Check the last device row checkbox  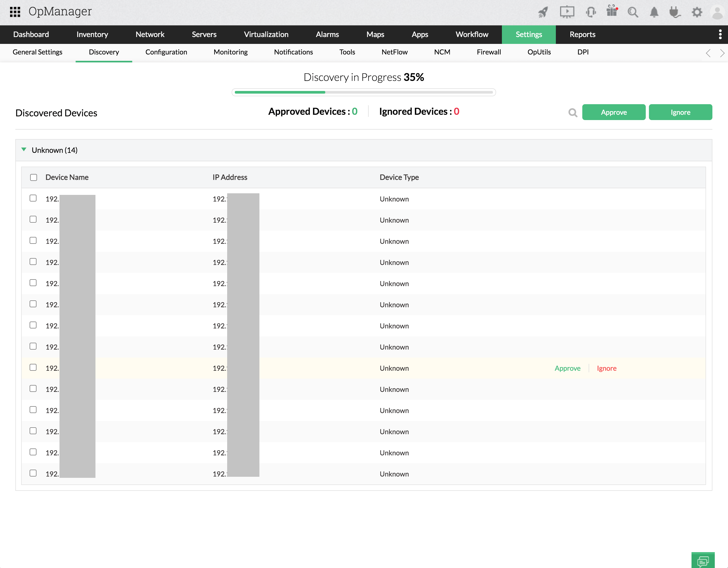tap(33, 473)
